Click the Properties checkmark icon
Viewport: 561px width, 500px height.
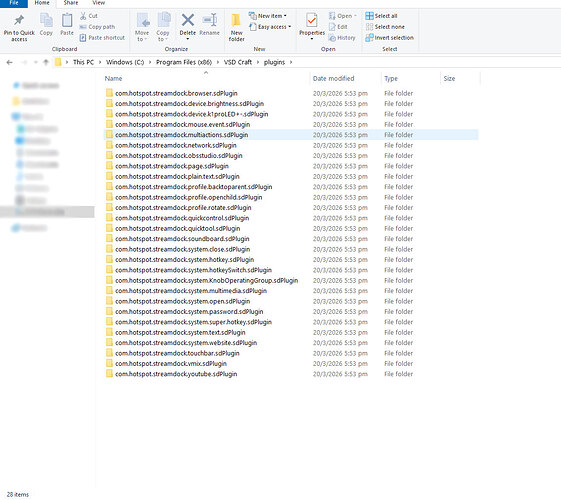pos(312,20)
